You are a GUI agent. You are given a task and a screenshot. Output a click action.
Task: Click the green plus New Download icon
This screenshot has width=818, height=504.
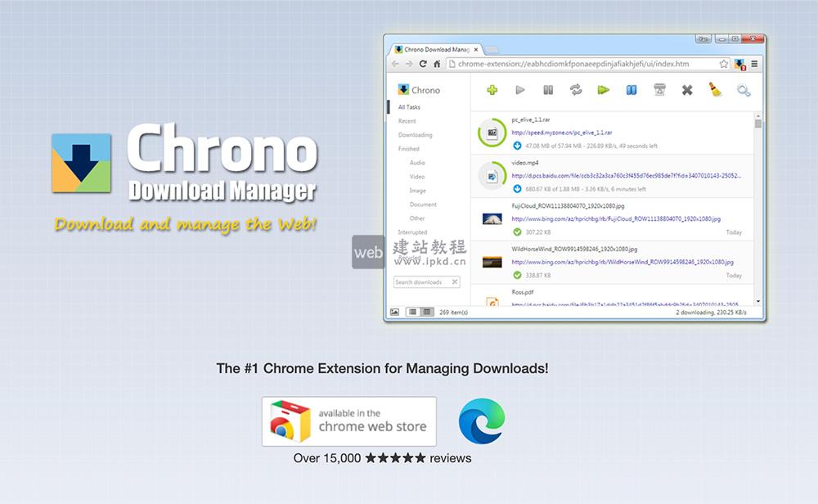point(492,90)
